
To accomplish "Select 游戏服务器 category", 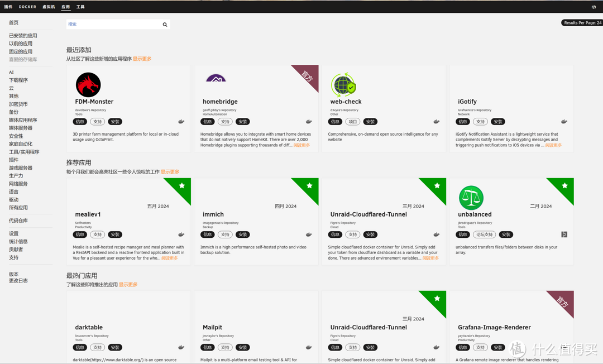I will [21, 168].
